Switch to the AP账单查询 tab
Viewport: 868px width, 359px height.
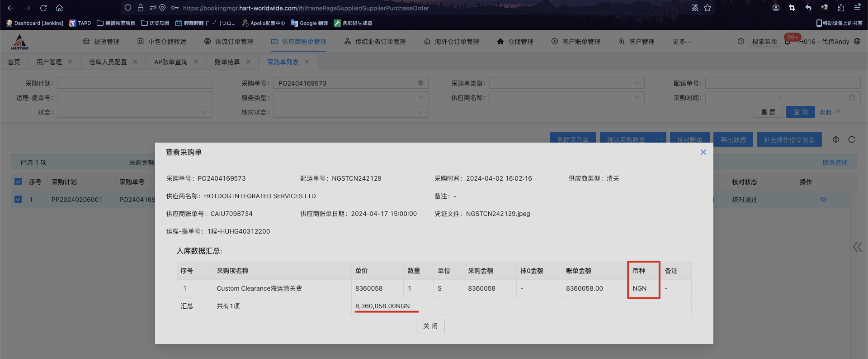pyautogui.click(x=170, y=62)
